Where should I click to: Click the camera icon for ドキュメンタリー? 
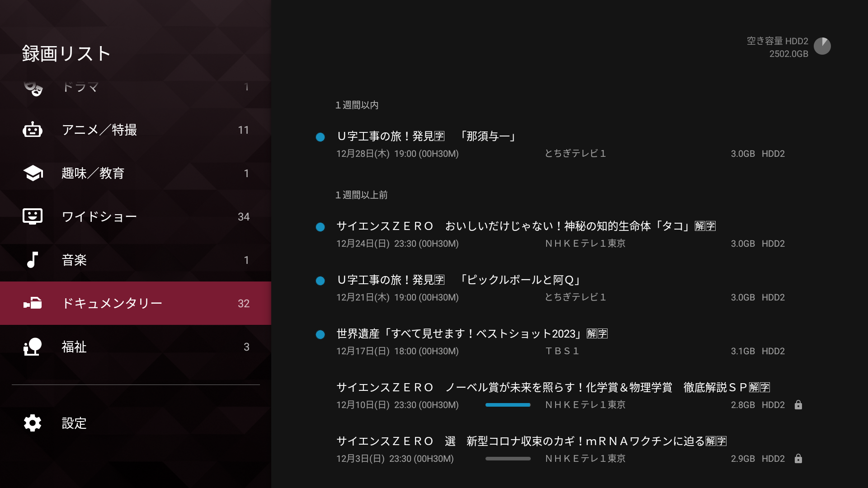(33, 303)
